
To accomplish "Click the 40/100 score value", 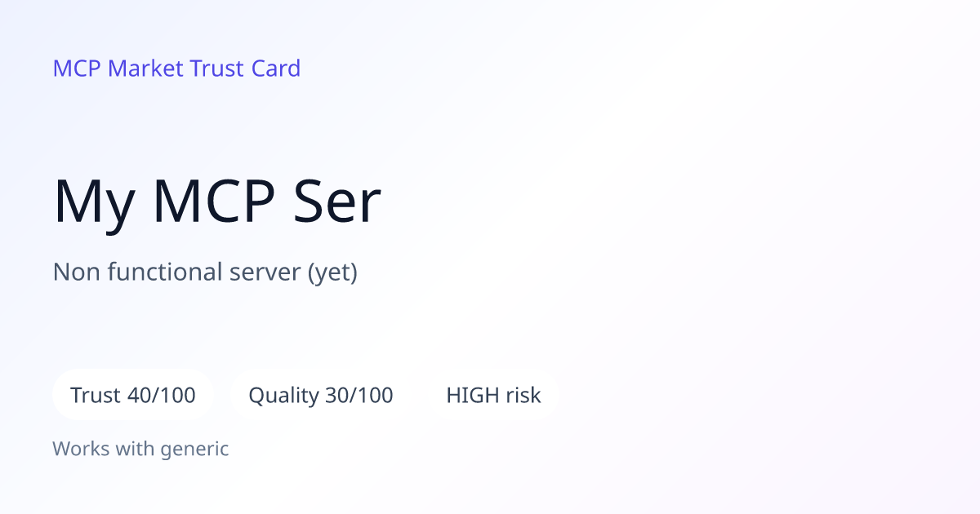I will point(162,396).
